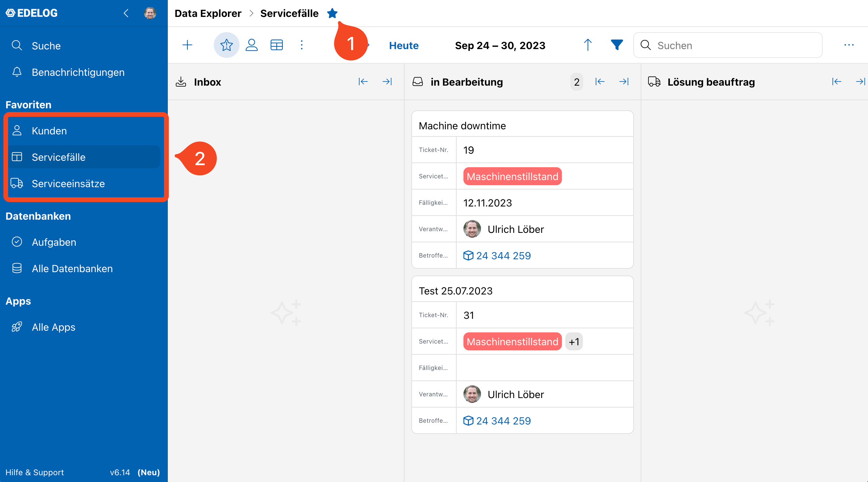The image size is (868, 482).
Task: Open 24 344 259 link on Machine downtime card
Action: coord(497,256)
